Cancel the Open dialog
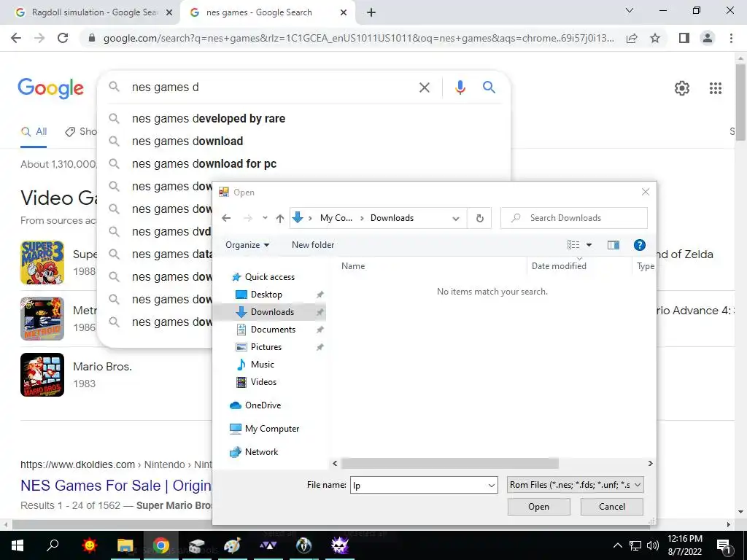The height and width of the screenshot is (560, 747). click(612, 507)
